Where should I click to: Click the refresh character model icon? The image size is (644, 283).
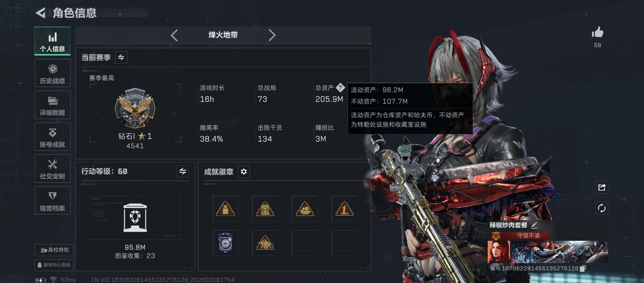point(602,208)
